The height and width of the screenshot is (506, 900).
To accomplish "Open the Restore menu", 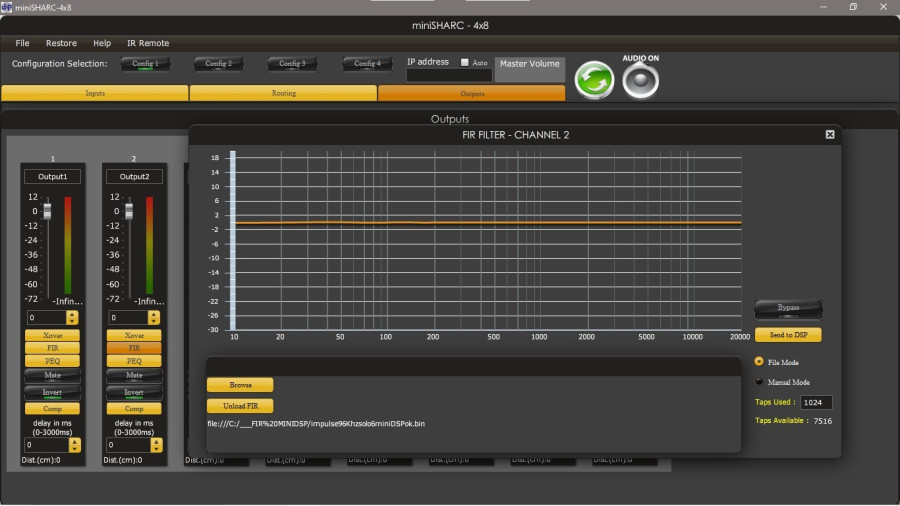I will click(61, 43).
